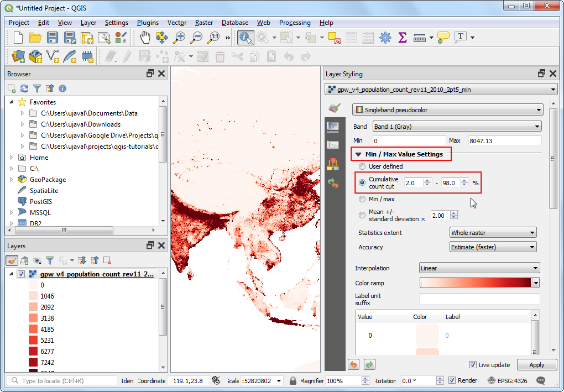This screenshot has width=564, height=392.
Task: Open the Processing menu
Action: point(294,23)
